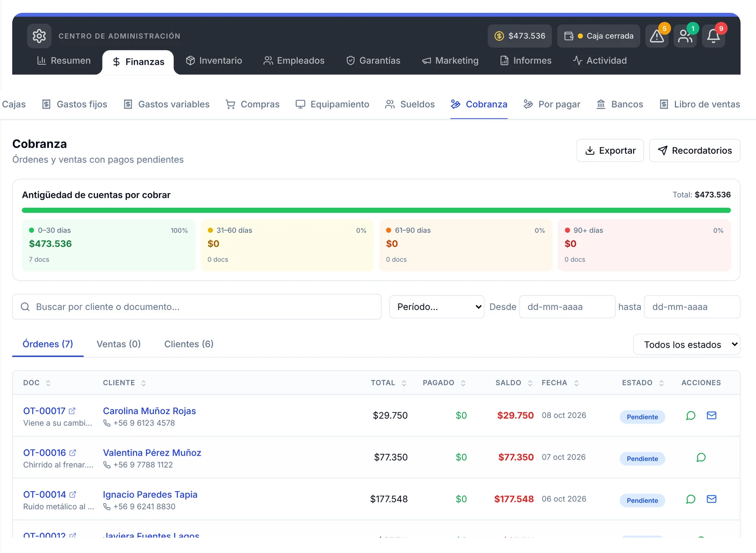
Task: Open external link icon next to OT-00014
Action: (73, 494)
